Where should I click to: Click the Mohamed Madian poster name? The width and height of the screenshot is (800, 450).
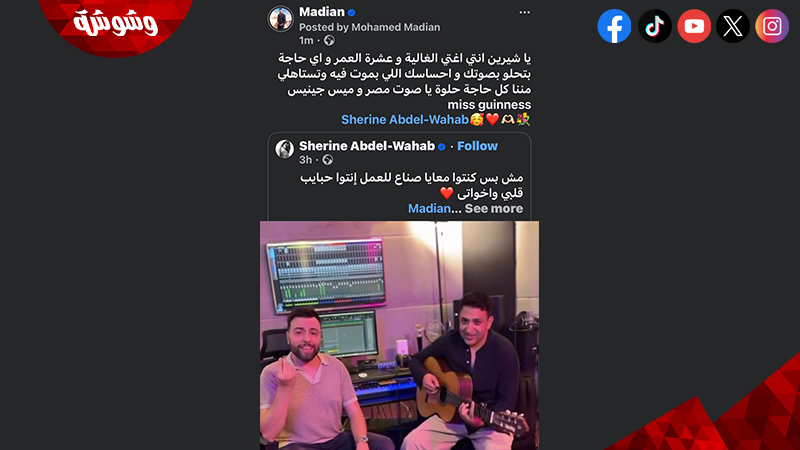coord(395,27)
